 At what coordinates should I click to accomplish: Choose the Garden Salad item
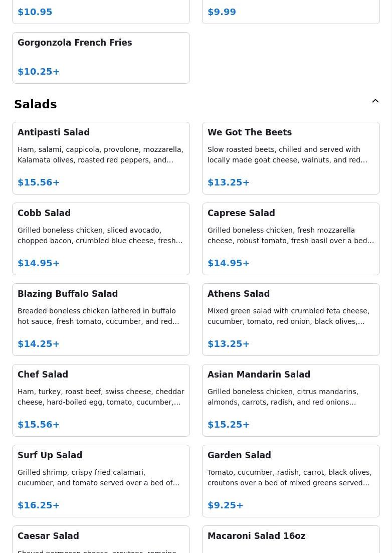[x=291, y=481]
